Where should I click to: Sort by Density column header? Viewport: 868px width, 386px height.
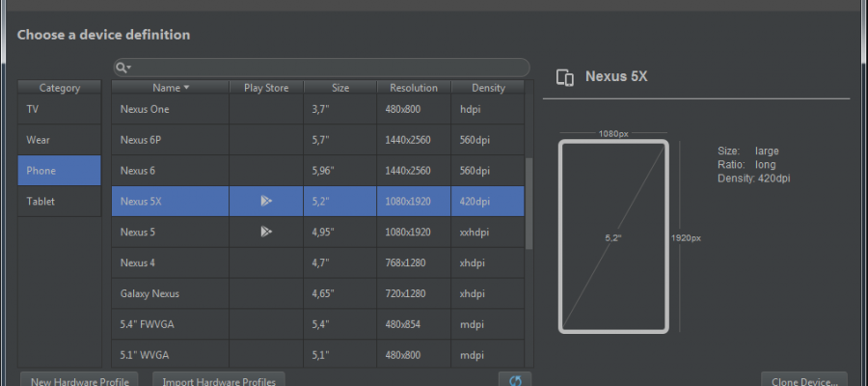488,88
